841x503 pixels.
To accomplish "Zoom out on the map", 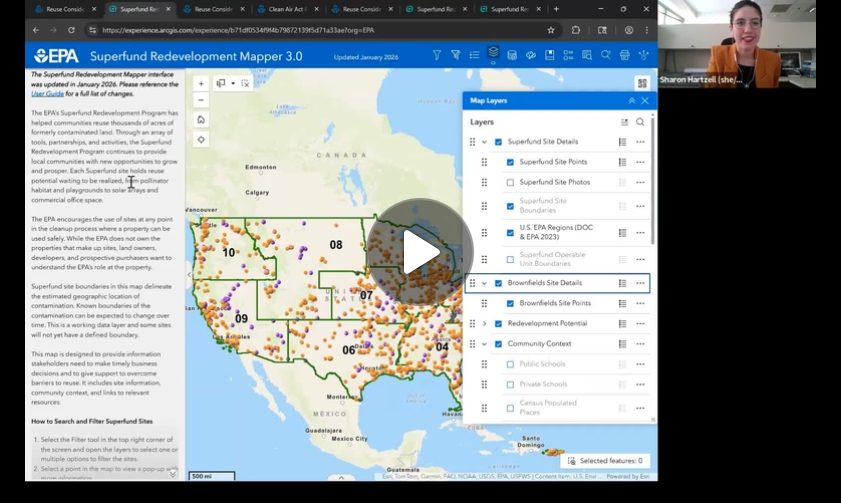I will click(201, 100).
